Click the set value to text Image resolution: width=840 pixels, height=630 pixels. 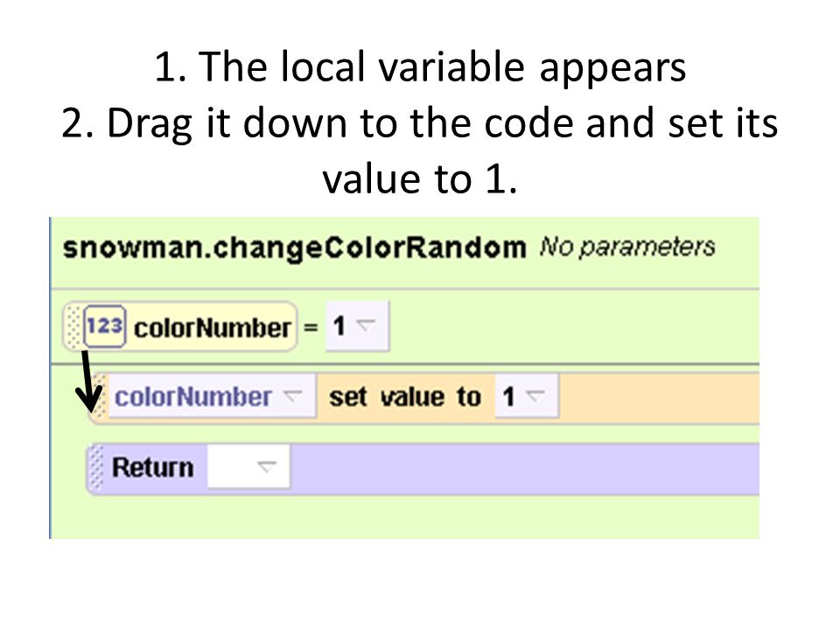coord(405,397)
